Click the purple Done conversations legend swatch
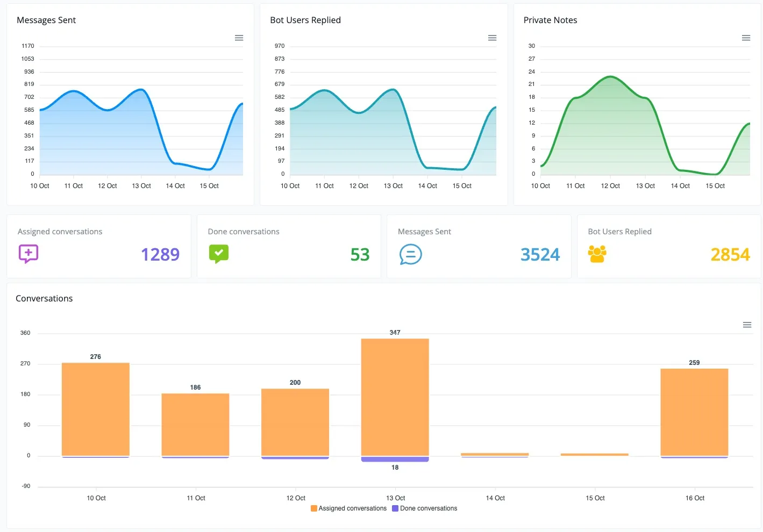 tap(395, 508)
